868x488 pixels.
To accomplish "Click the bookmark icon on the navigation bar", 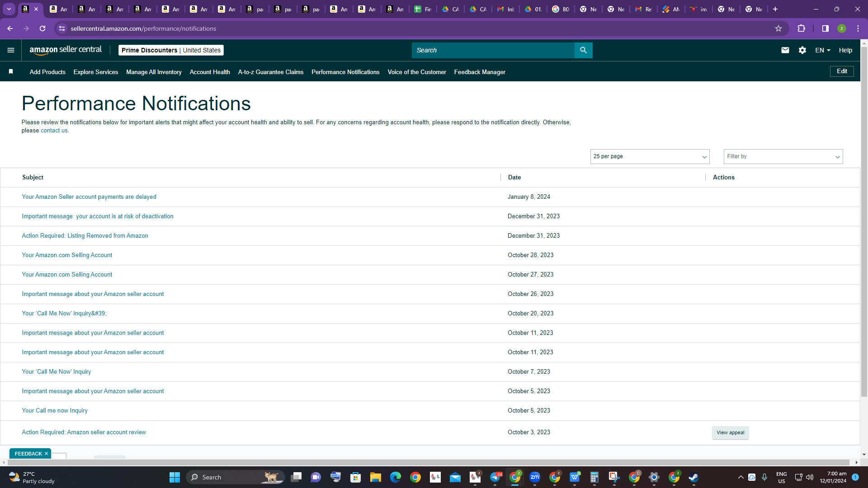I will [11, 71].
